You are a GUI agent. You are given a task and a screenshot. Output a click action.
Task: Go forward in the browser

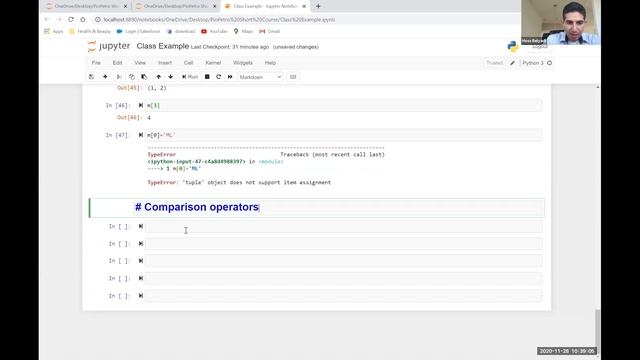(59, 19)
